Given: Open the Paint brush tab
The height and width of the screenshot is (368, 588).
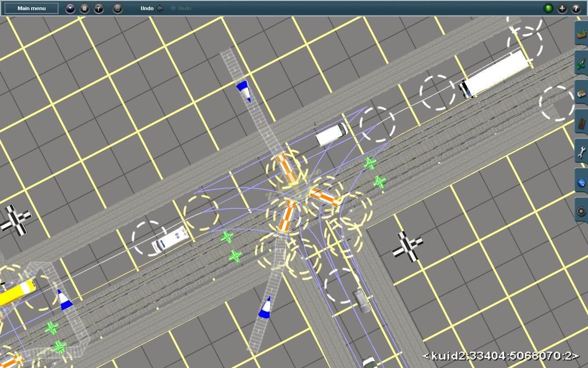Looking at the screenshot, I should (581, 63).
